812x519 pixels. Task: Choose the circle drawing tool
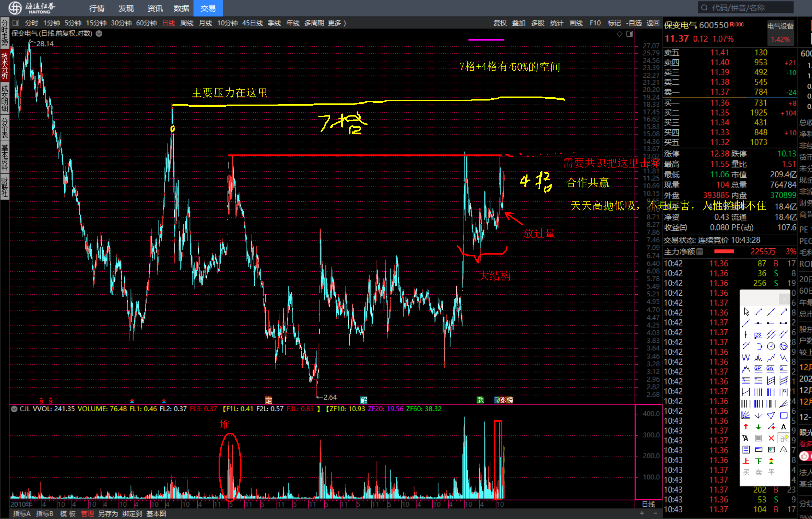(x=771, y=346)
